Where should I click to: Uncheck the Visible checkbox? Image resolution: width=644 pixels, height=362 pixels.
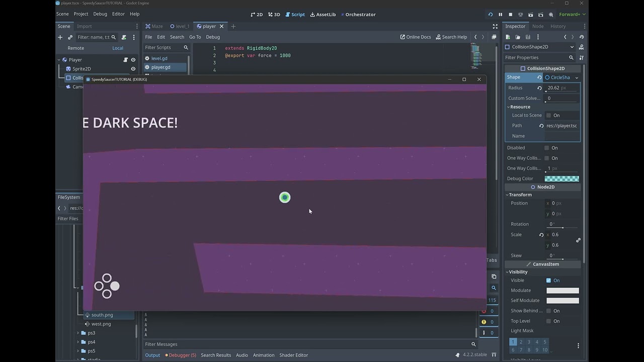[x=548, y=281]
